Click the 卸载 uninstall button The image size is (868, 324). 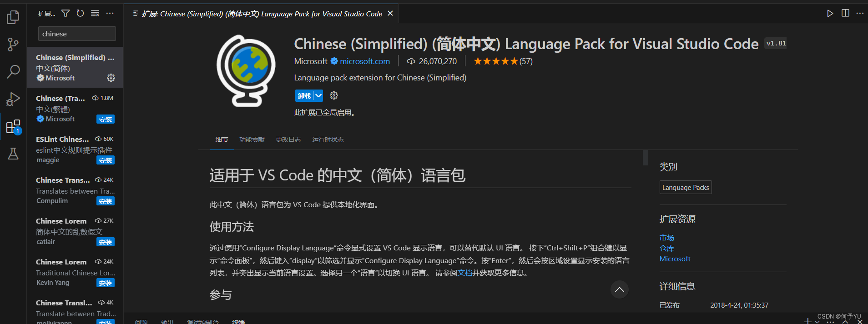(x=304, y=95)
